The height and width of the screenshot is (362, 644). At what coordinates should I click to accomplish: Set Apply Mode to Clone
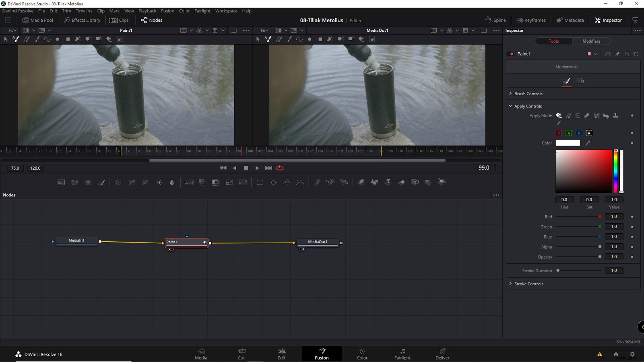pos(615,115)
